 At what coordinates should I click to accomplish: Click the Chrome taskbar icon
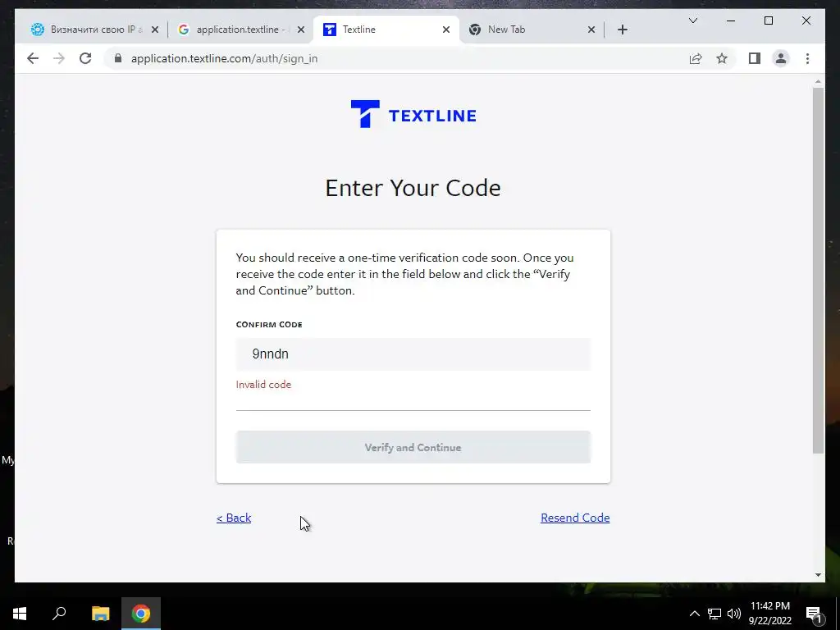[x=141, y=614]
